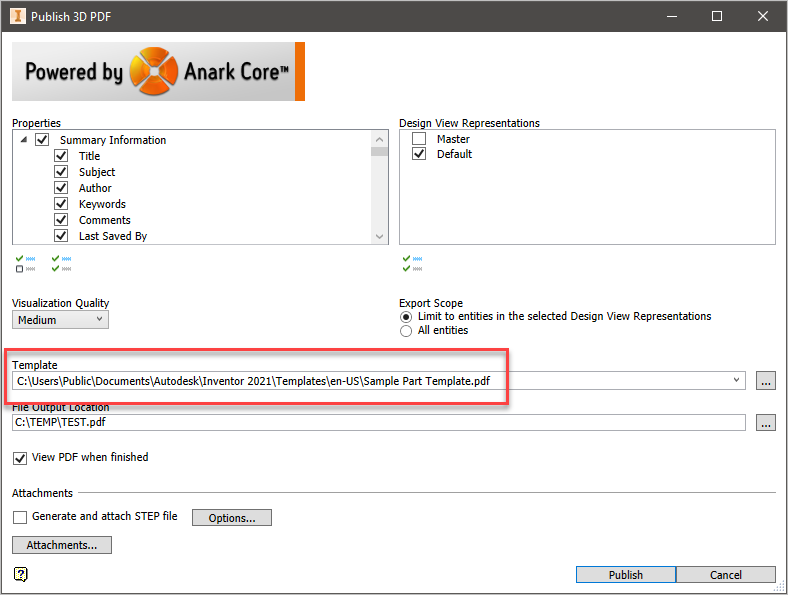Screen dimensions: 788x595
Task: Uncheck the Title property checkbox
Action: coord(61,155)
